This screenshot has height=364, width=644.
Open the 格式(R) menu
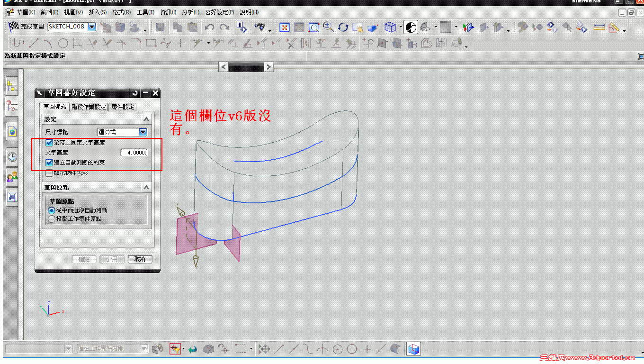coord(122,12)
